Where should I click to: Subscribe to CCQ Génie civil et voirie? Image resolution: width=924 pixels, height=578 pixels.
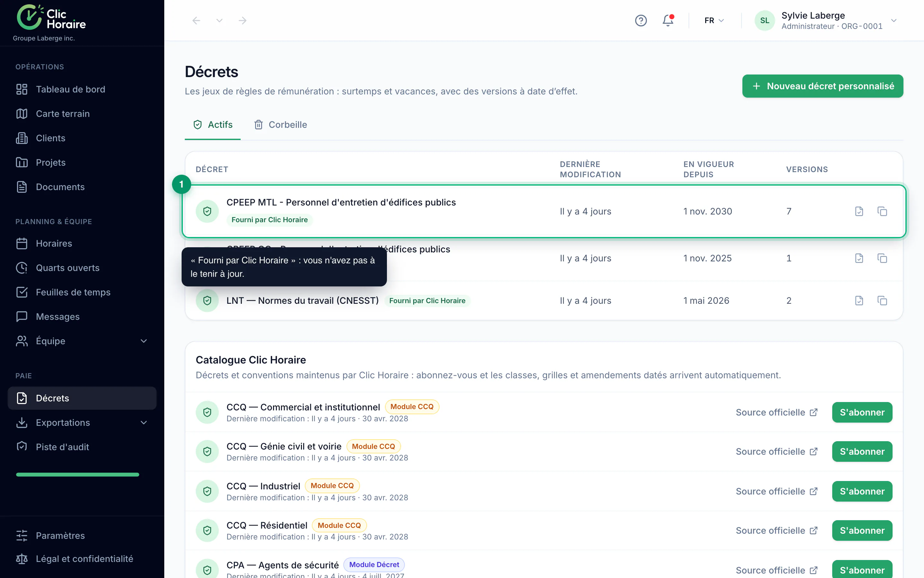click(862, 451)
